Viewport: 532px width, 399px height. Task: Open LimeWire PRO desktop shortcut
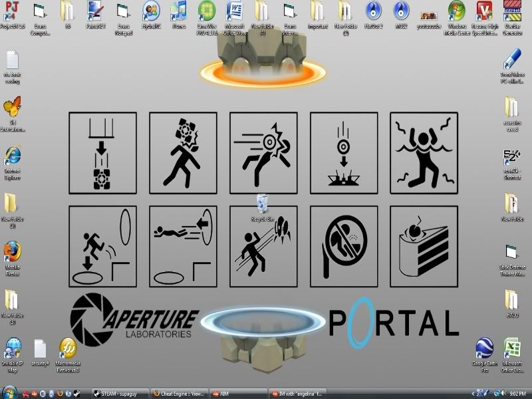(x=207, y=11)
